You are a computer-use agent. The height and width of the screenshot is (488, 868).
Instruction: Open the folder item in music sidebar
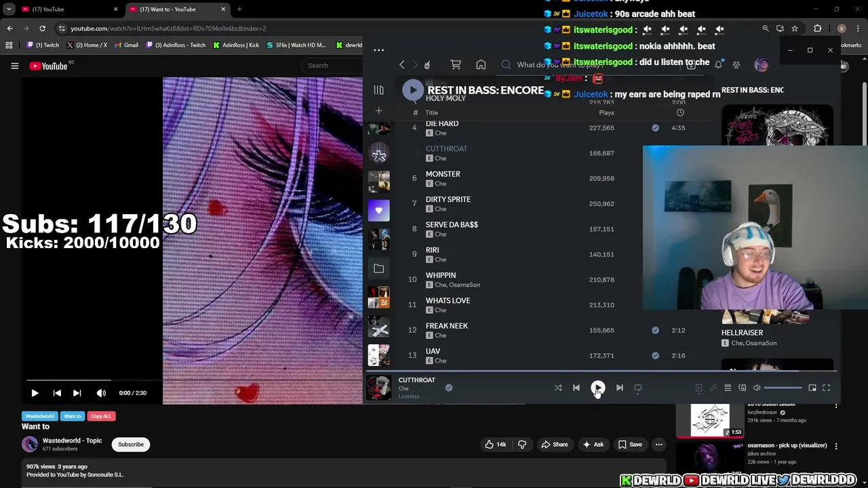pyautogui.click(x=378, y=268)
